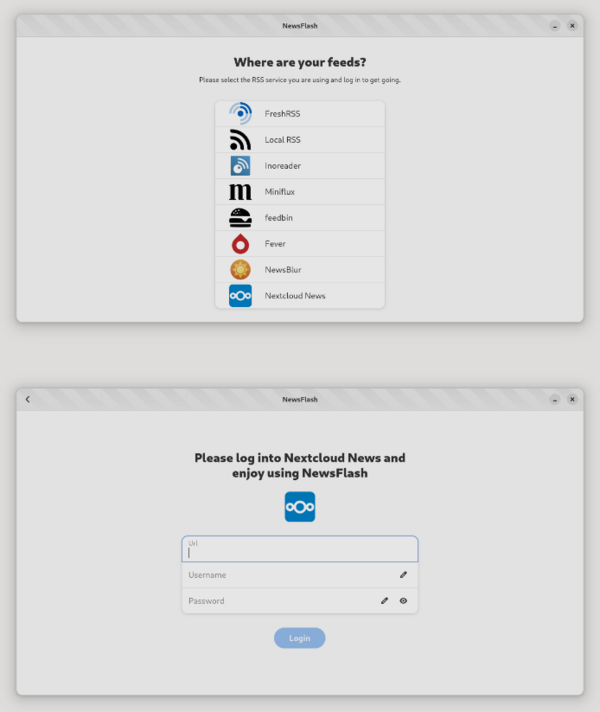600x712 pixels.
Task: Minimize the feeds selection window
Action: pos(555,26)
